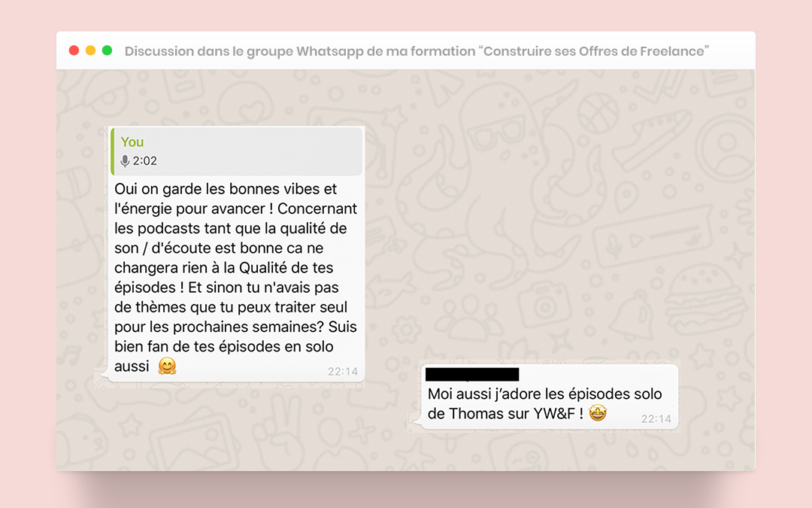The image size is (812, 508).
Task: Click the window title about Whatsapp formation
Action: click(x=417, y=51)
